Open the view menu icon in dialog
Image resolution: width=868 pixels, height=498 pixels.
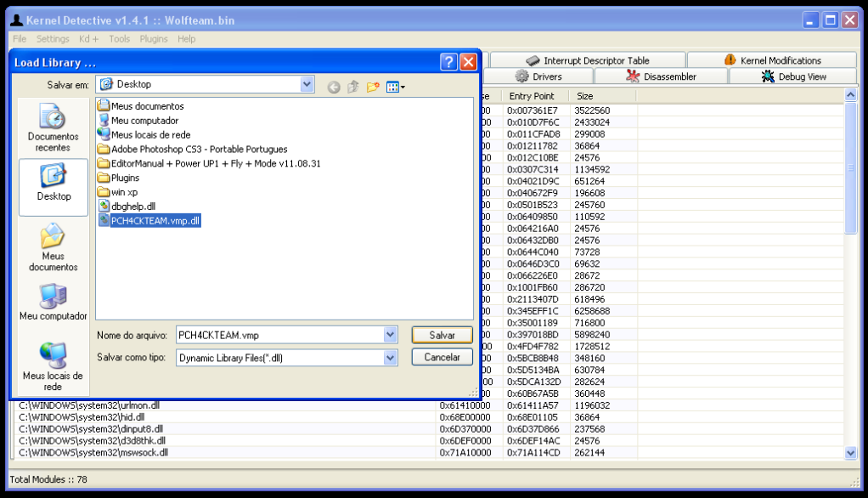coord(396,87)
